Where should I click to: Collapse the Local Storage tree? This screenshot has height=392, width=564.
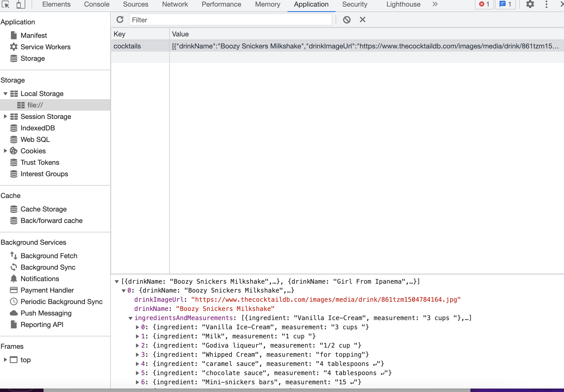pyautogui.click(x=5, y=93)
